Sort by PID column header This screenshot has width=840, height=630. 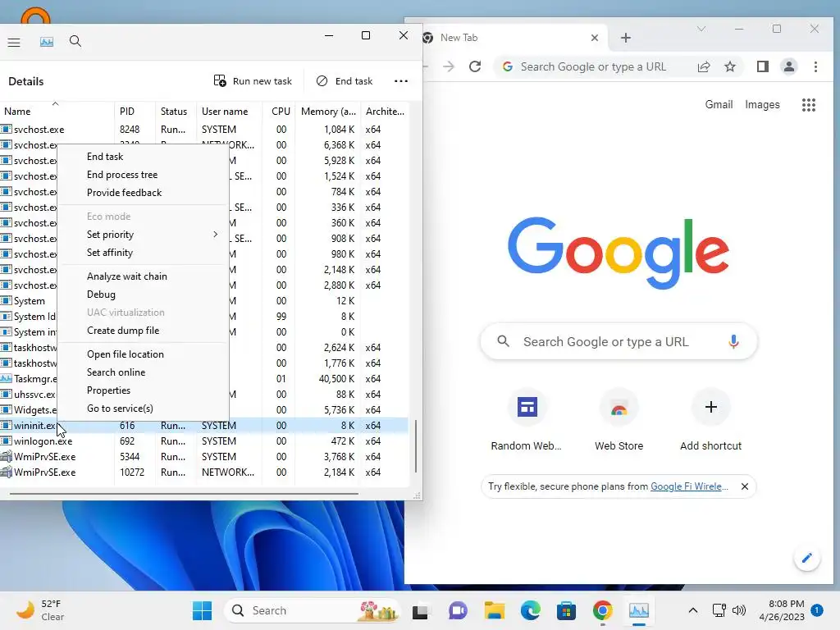click(135, 111)
